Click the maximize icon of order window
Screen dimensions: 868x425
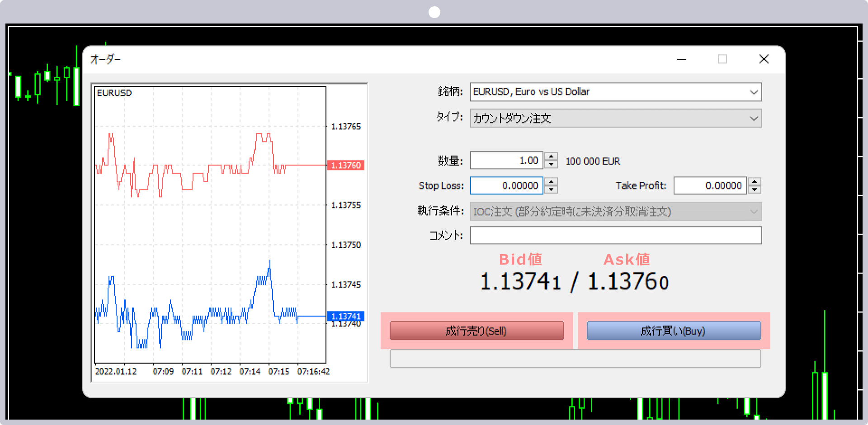[722, 59]
